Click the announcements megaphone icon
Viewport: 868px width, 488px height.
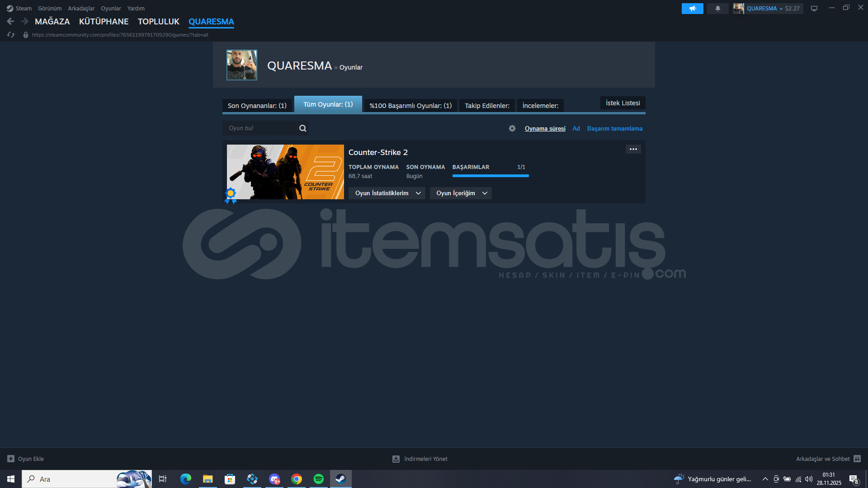click(692, 9)
